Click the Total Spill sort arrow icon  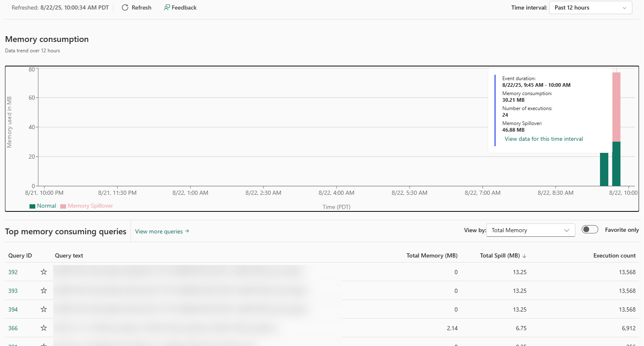pyautogui.click(x=524, y=256)
